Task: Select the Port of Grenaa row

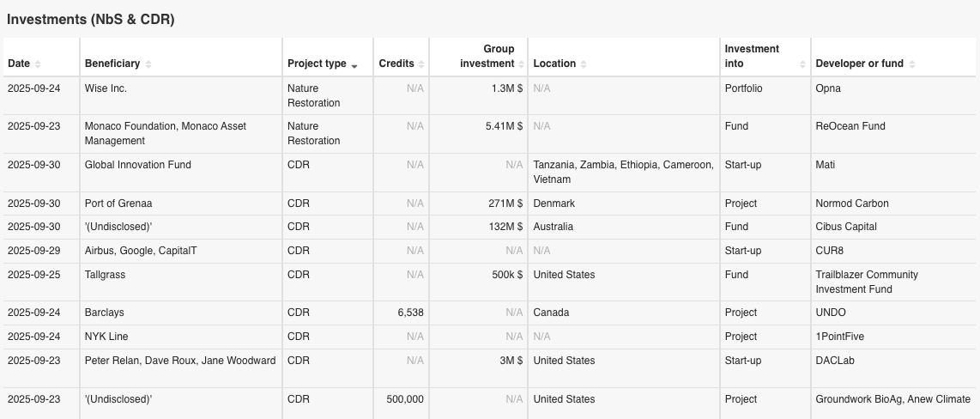Action: 118,203
